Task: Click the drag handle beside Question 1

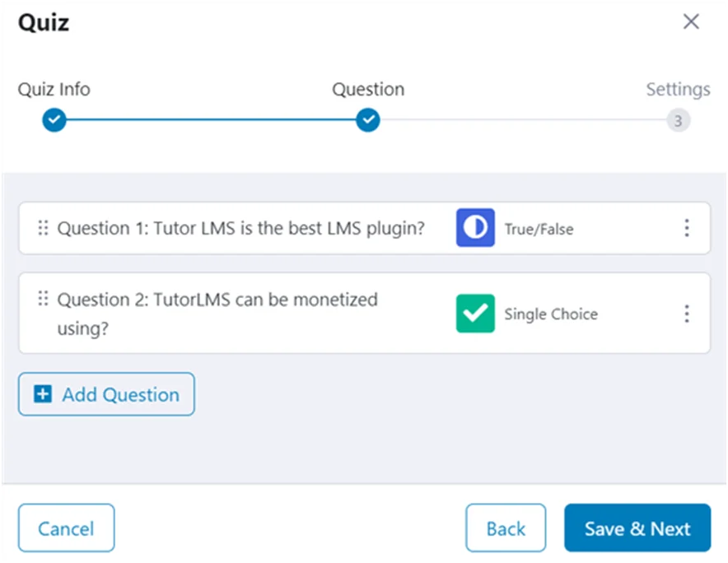Action: pos(43,228)
